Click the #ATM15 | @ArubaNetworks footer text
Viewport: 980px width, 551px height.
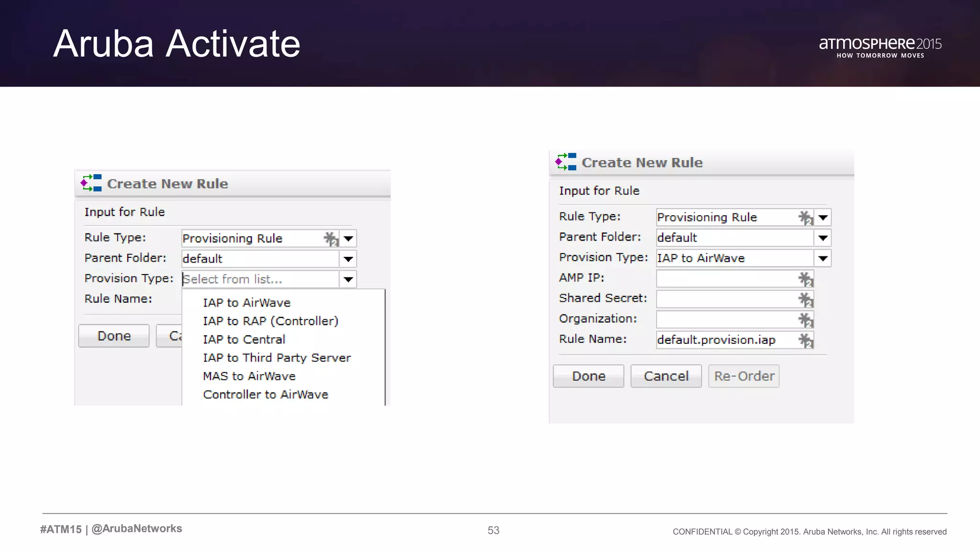[x=111, y=529]
